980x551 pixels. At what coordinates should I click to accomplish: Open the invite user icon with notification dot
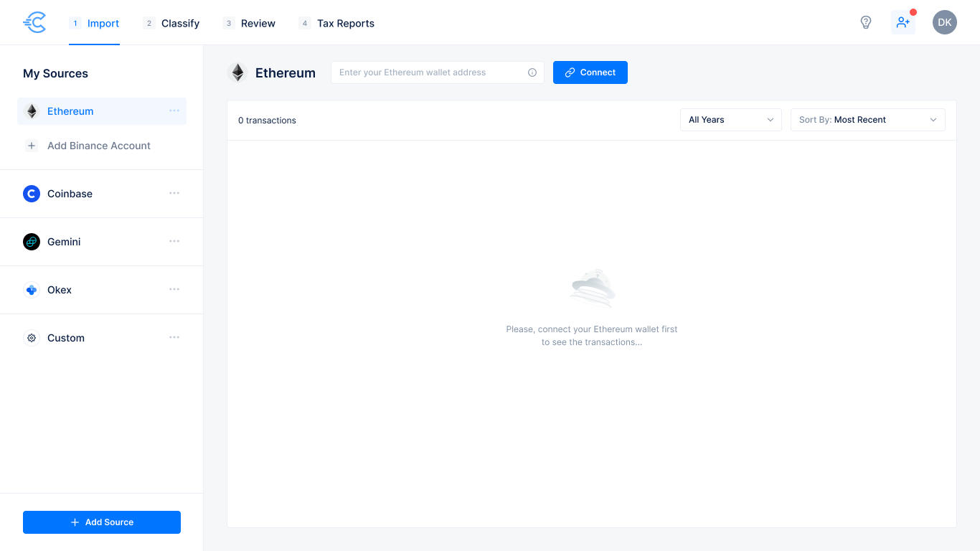(903, 22)
